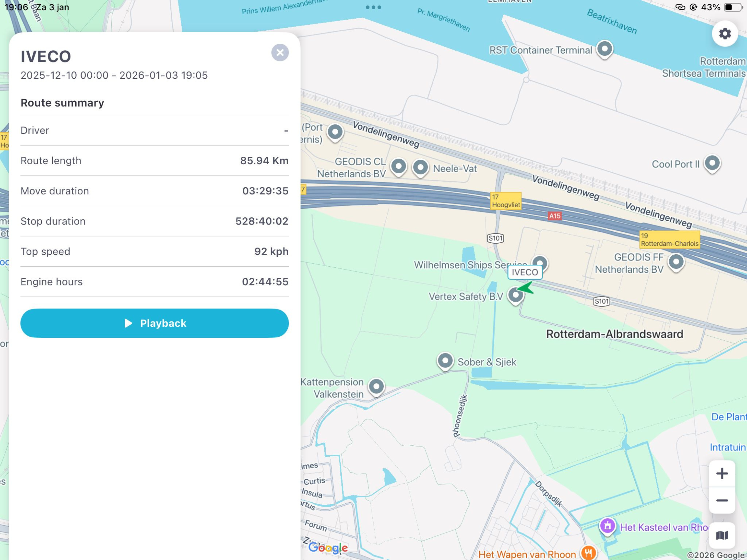Screen dimensions: 747x560
Task: Tap the Beatrixhaven water label
Action: pyautogui.click(x=612, y=22)
